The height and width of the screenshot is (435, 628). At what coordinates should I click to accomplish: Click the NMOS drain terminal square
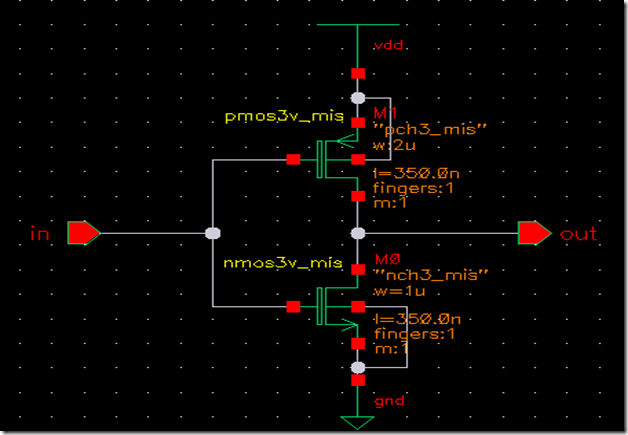click(x=358, y=270)
